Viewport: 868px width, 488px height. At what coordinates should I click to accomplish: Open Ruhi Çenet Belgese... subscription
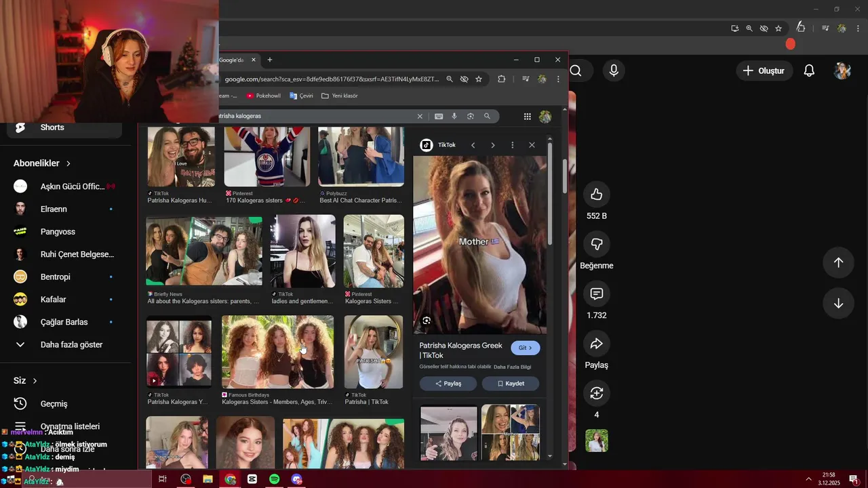65,254
